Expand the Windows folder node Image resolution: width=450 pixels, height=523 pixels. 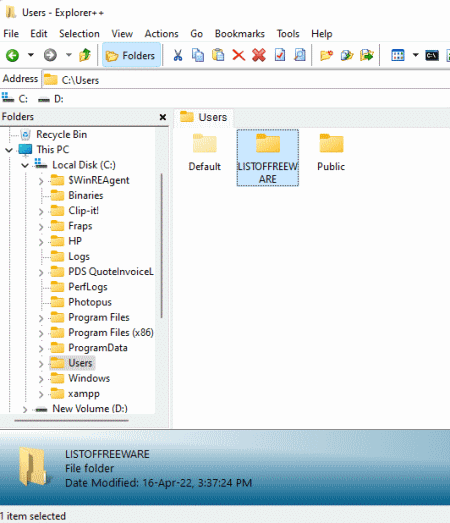41,379
